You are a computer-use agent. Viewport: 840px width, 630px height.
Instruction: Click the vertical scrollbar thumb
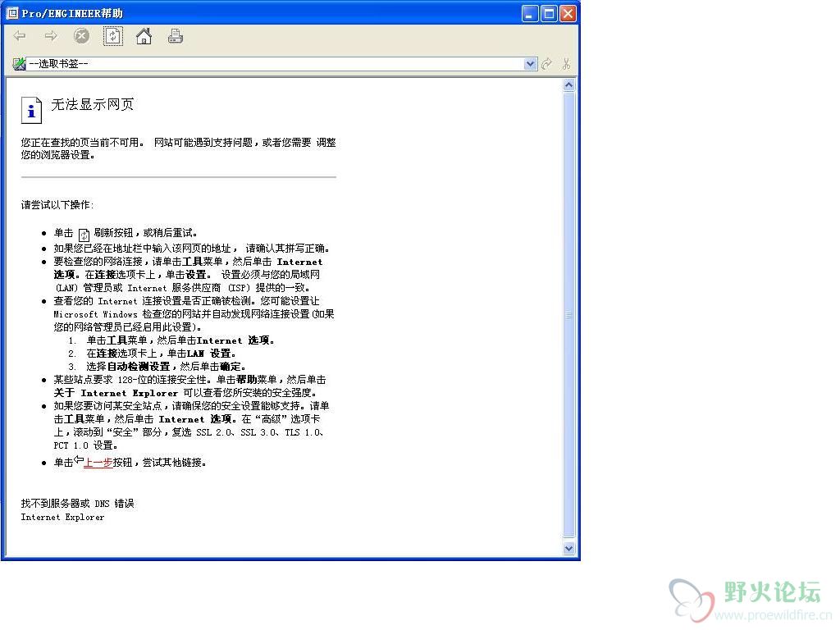pos(569,314)
